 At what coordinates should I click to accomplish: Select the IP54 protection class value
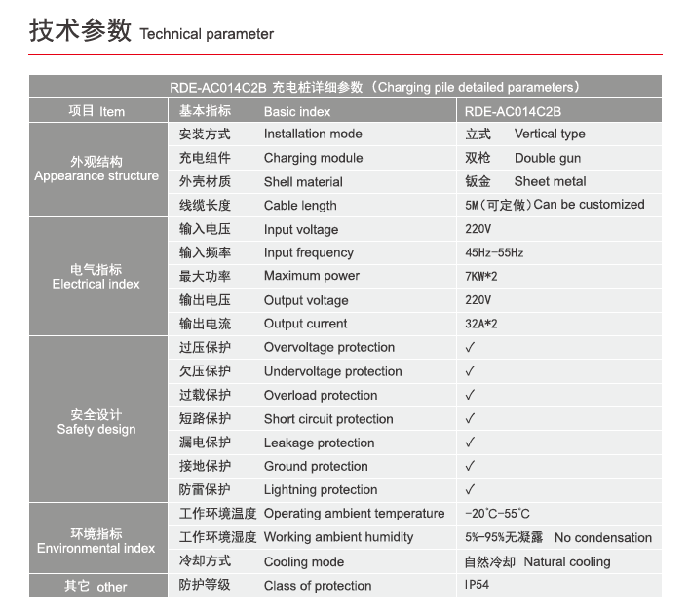(x=478, y=585)
